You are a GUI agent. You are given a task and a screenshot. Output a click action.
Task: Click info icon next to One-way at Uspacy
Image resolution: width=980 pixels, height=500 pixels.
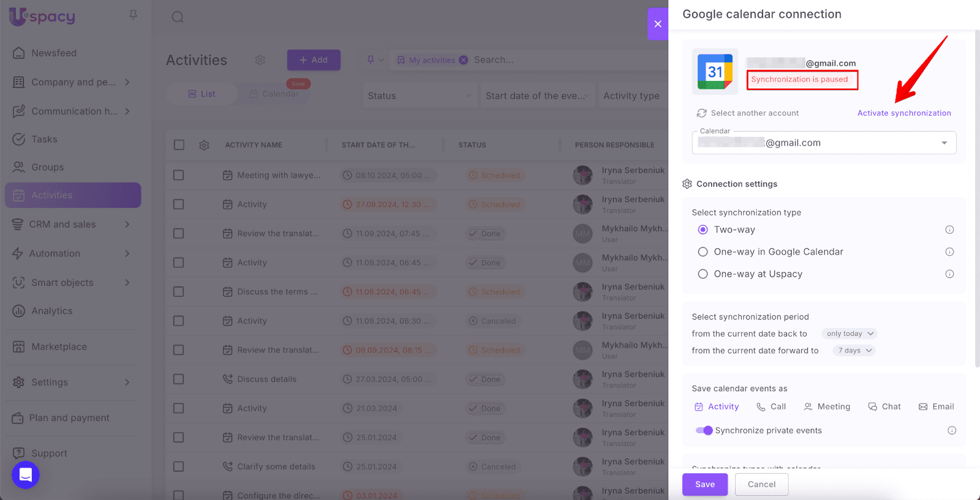click(949, 274)
